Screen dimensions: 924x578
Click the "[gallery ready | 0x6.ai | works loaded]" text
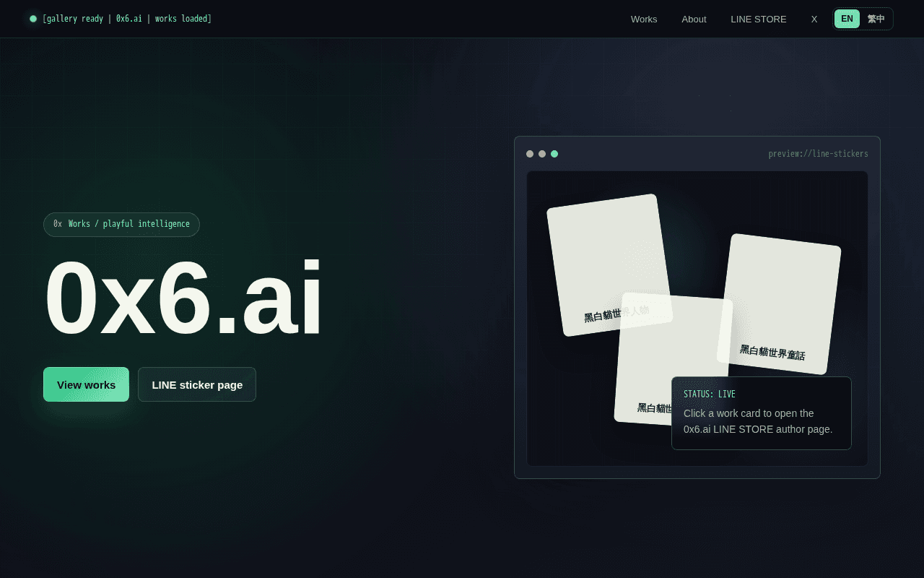[127, 19]
